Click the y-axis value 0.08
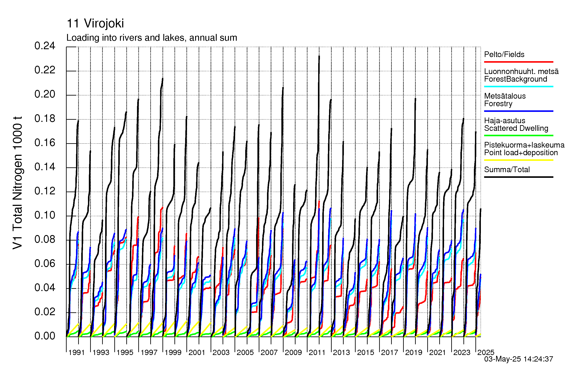 click(x=45, y=239)
